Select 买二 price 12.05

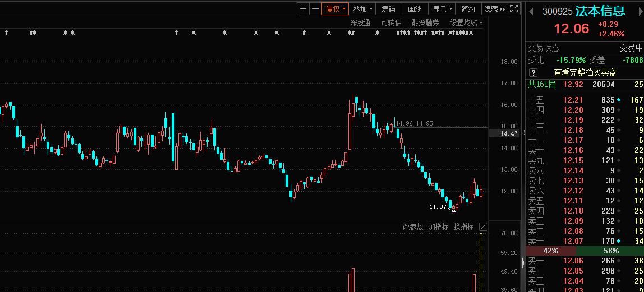(573, 271)
